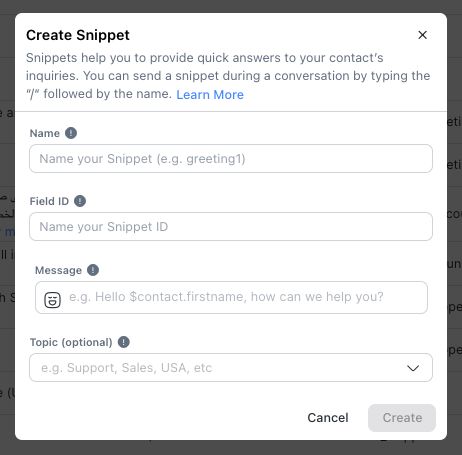
Task: Focus the Name your Snippet field
Action: coord(231,159)
